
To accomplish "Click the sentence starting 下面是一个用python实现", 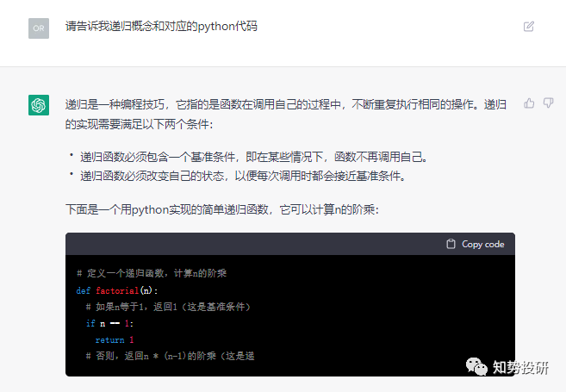I will (222, 209).
